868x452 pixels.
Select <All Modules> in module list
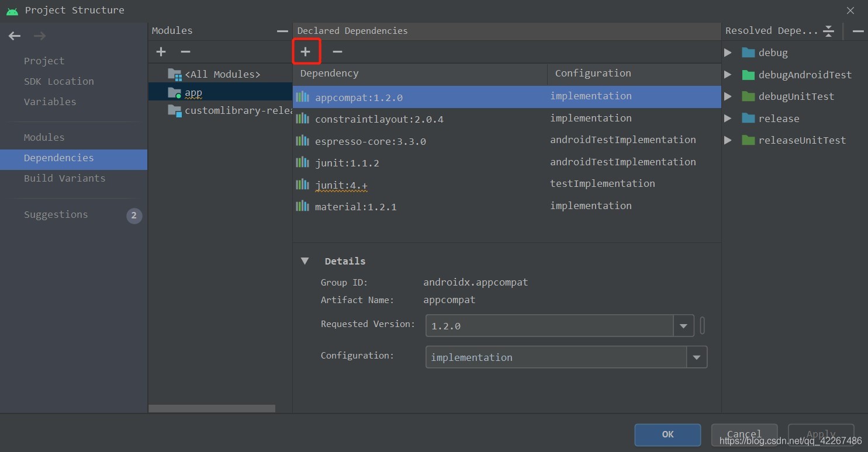220,74
